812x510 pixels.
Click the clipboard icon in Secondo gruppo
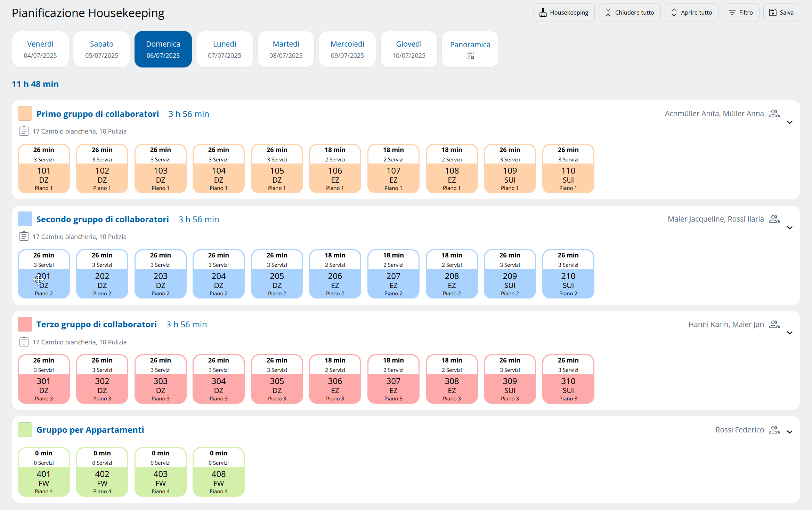tap(24, 237)
